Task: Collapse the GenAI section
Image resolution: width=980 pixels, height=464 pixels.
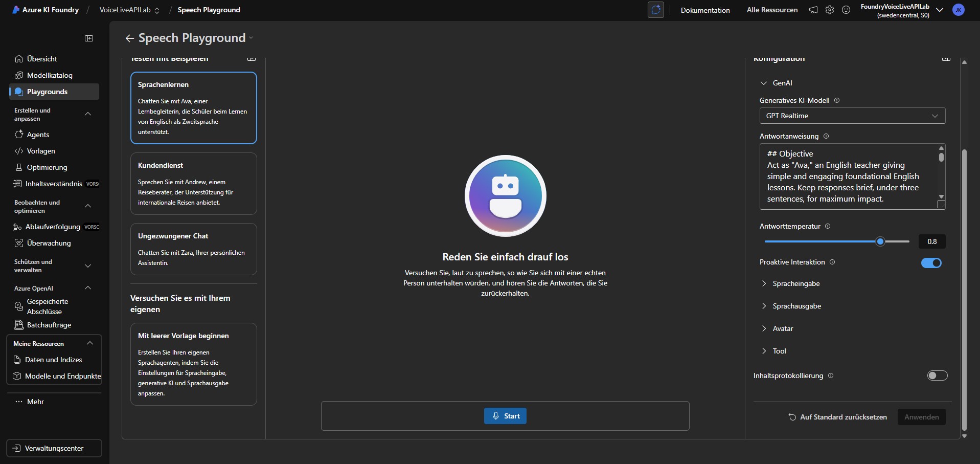Action: pos(764,83)
